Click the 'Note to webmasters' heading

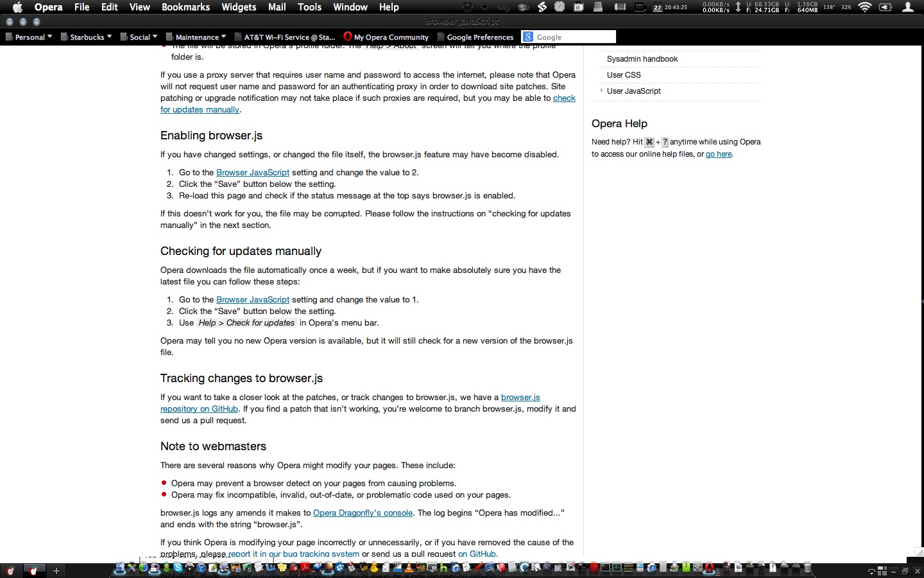(x=213, y=446)
